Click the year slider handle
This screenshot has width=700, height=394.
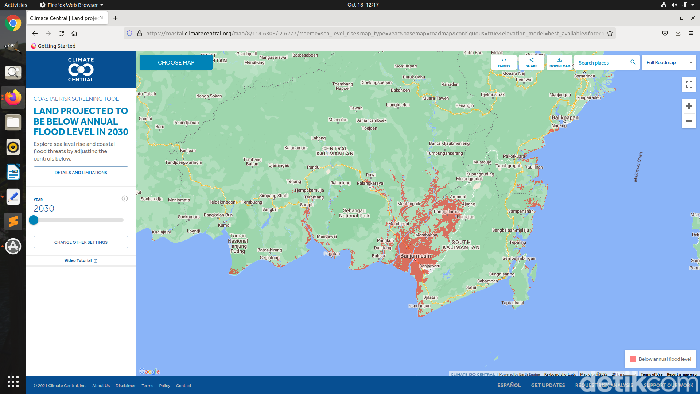34,220
